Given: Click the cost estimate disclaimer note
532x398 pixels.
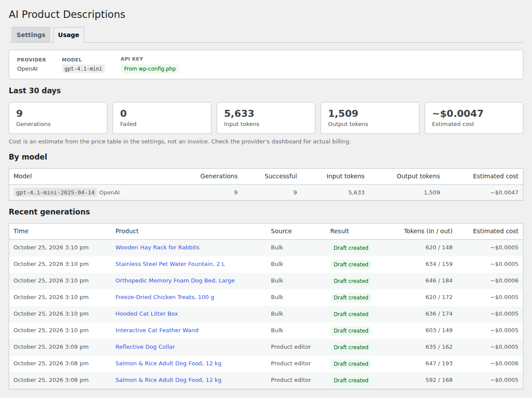Looking at the screenshot, I should point(180,142).
